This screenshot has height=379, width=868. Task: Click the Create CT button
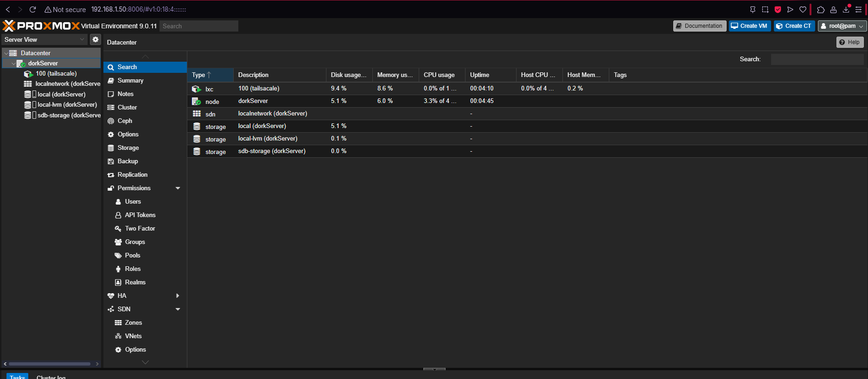point(794,26)
